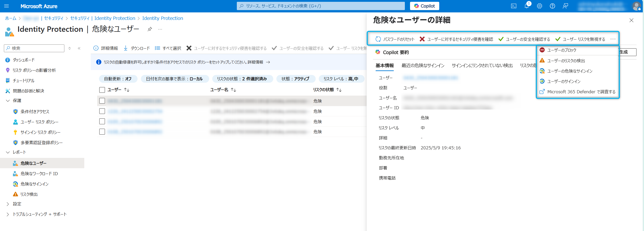Open 条件付きアクセス

coord(35,112)
